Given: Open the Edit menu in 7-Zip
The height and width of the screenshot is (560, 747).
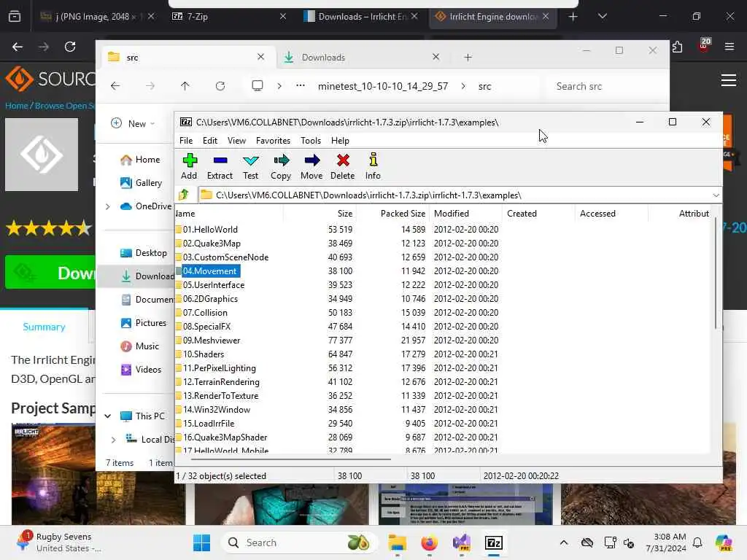Looking at the screenshot, I should coord(209,141).
